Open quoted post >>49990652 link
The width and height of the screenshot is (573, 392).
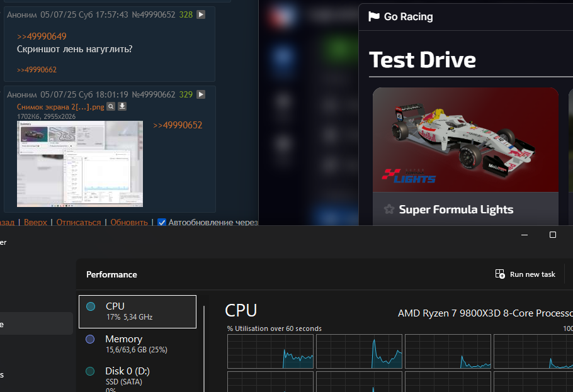click(x=178, y=125)
